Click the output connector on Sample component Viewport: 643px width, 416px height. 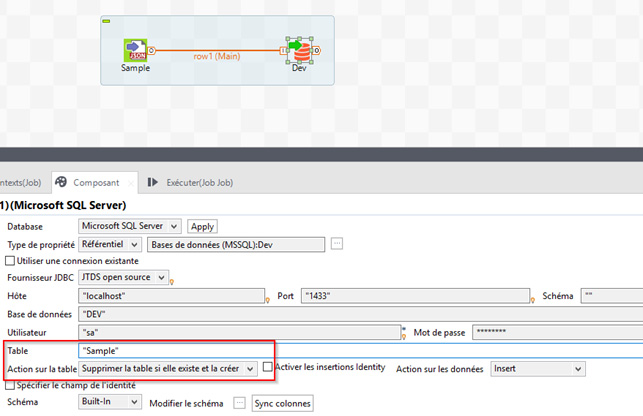click(x=151, y=50)
